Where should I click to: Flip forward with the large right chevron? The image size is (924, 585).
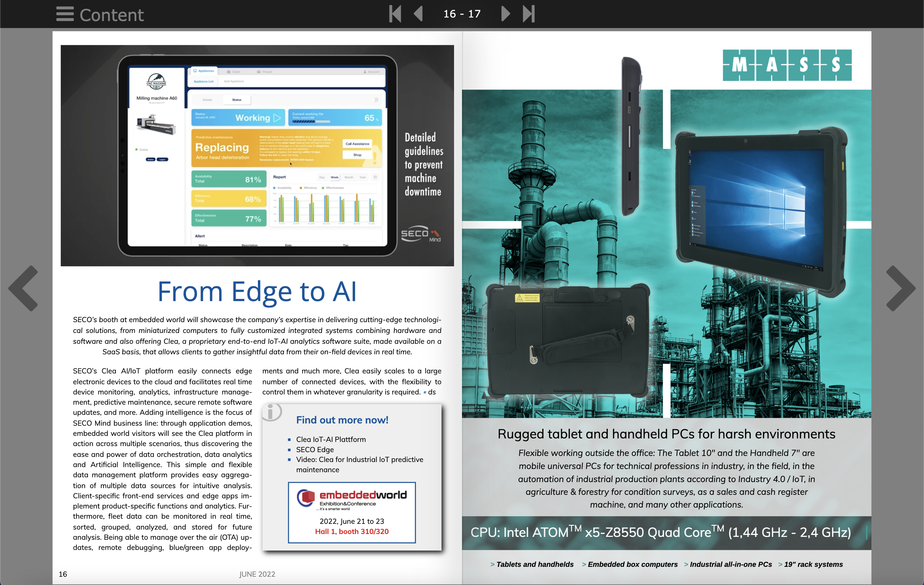pyautogui.click(x=900, y=288)
